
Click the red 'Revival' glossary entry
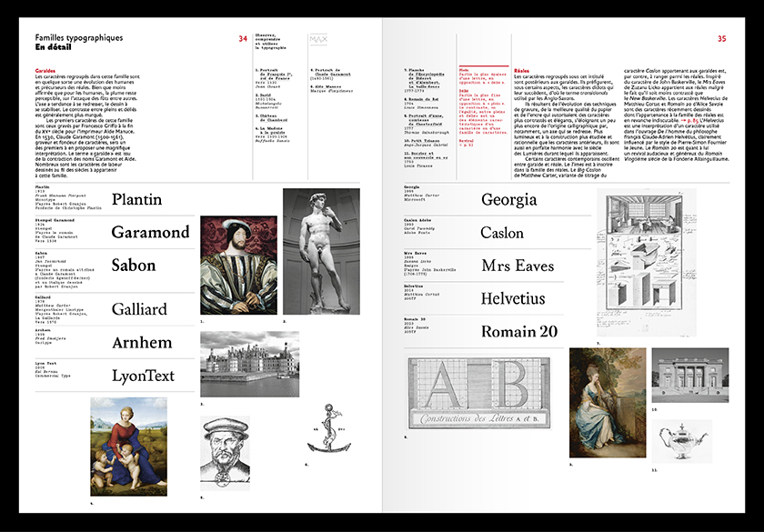tap(467, 143)
